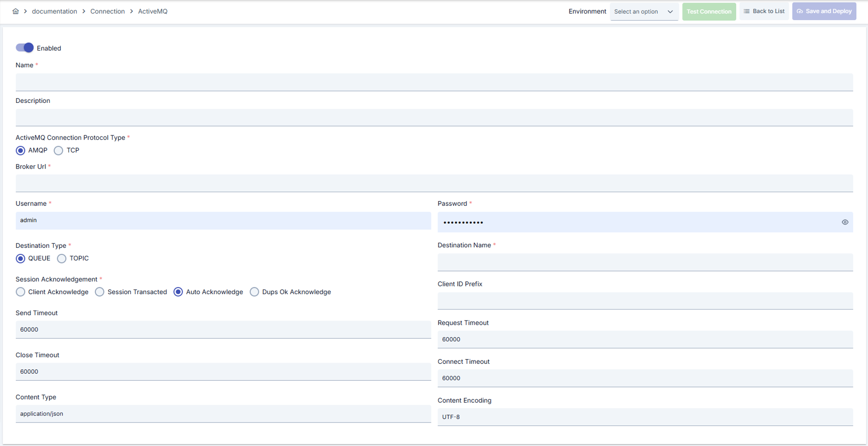Click the Connect Timeout field
The width and height of the screenshot is (868, 446).
click(645, 378)
